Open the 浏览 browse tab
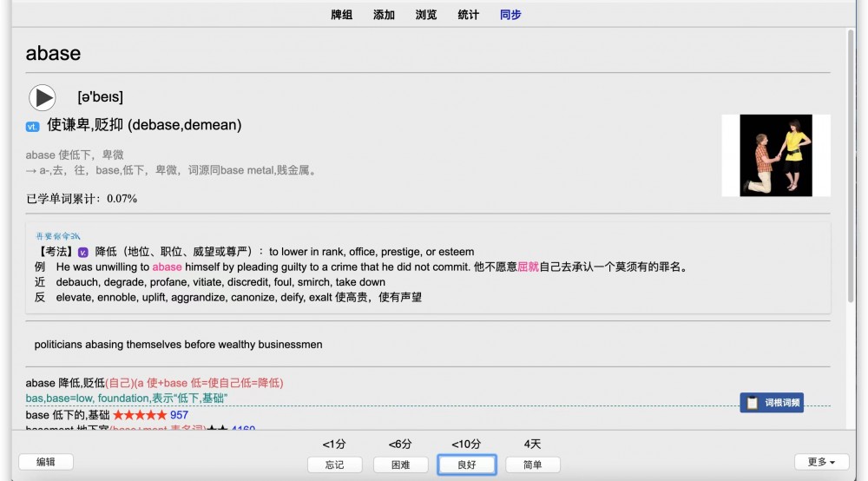 point(425,15)
